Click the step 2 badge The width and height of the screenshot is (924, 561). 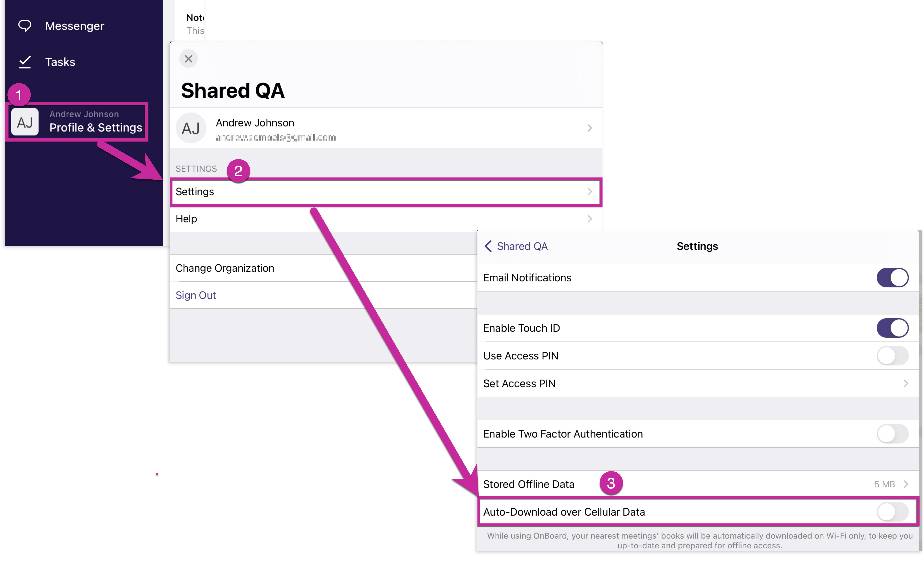tap(238, 171)
